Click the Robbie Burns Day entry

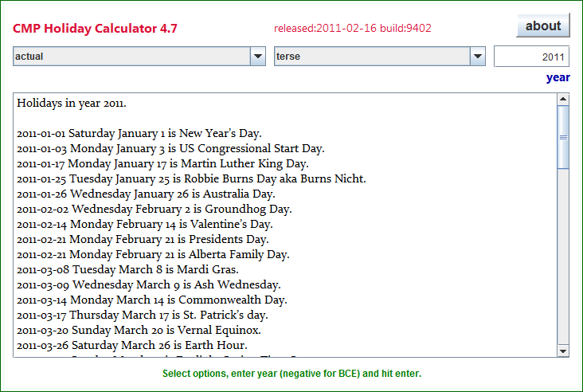191,178
